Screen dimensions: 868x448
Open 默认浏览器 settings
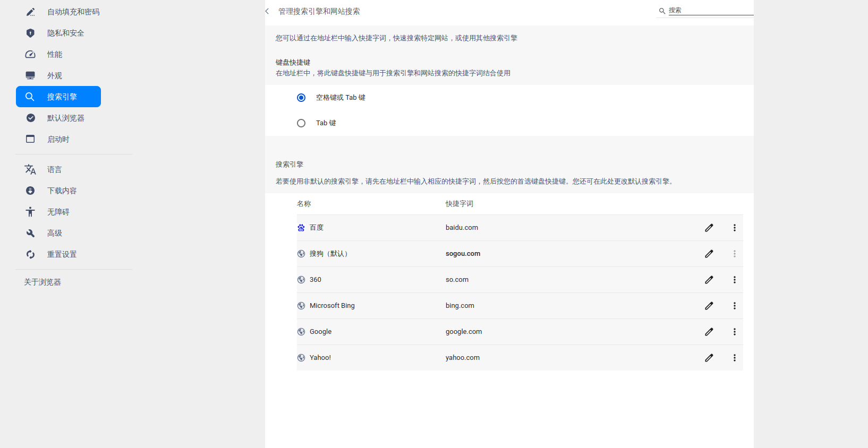tap(58, 118)
